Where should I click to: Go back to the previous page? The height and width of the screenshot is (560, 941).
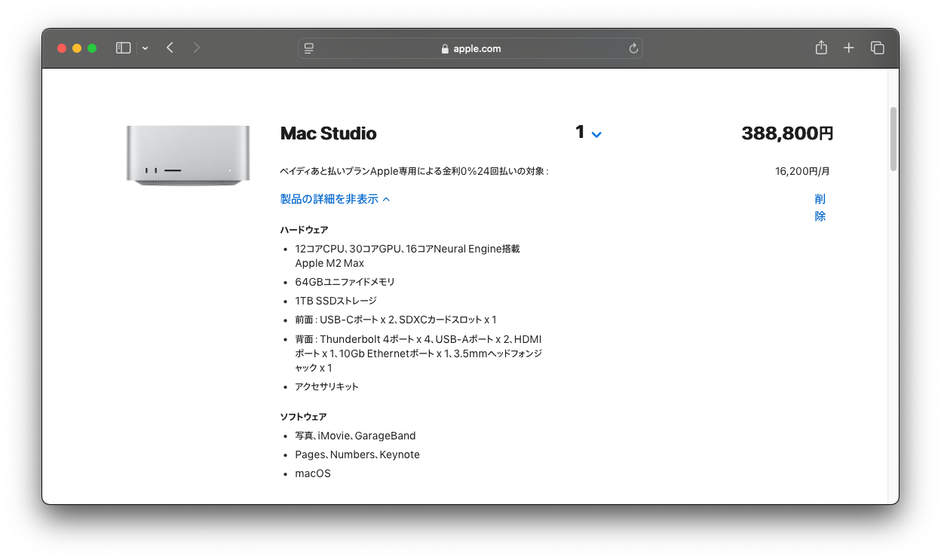170,48
